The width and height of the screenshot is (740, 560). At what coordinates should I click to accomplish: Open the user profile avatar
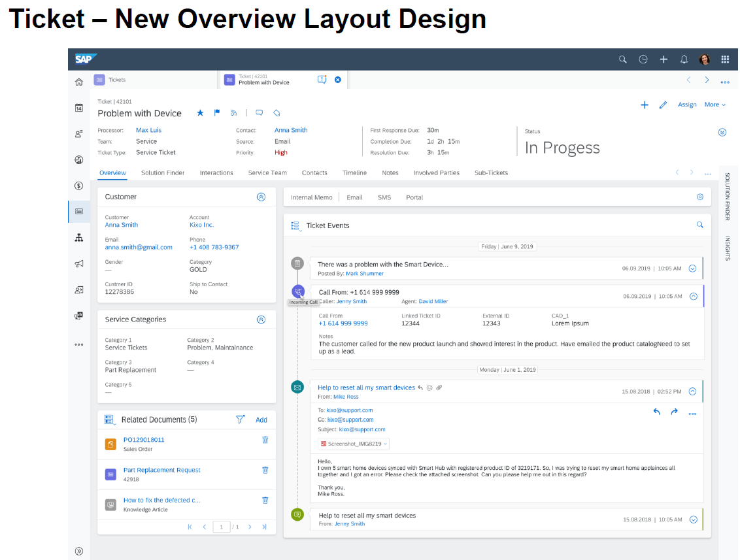705,59
